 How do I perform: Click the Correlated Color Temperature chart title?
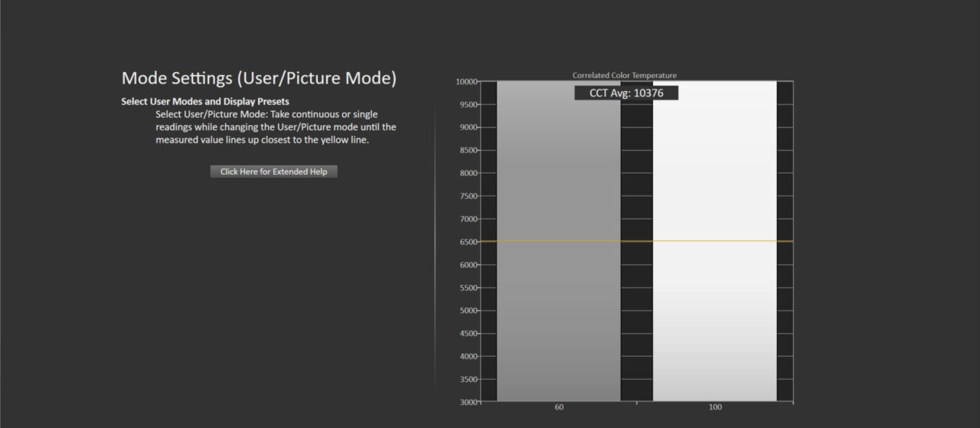tap(625, 75)
